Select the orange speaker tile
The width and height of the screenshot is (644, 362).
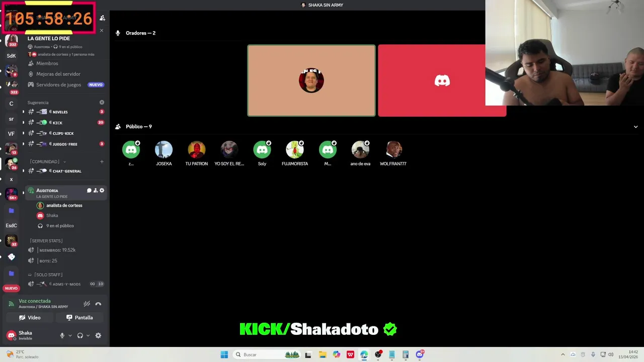pyautogui.click(x=311, y=80)
